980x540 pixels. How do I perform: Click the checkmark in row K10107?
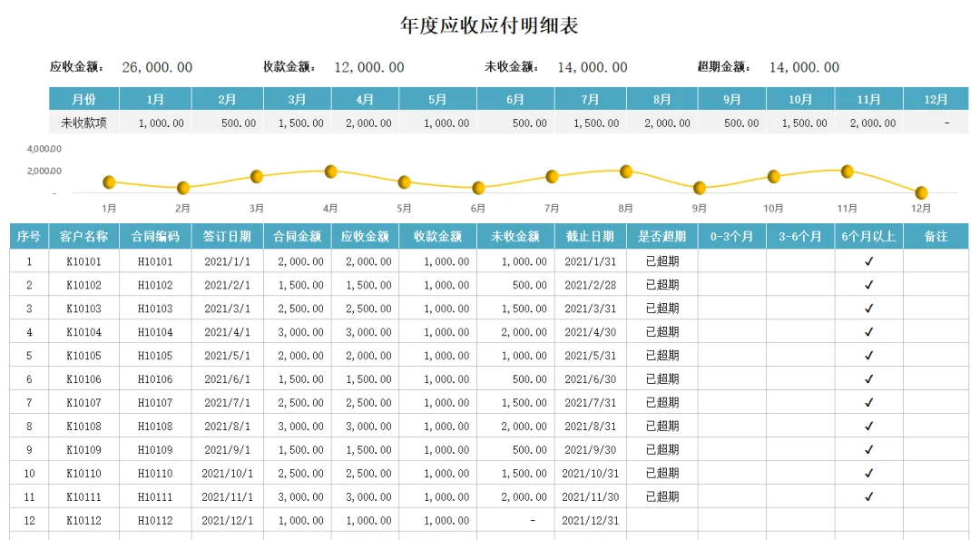pyautogui.click(x=868, y=402)
